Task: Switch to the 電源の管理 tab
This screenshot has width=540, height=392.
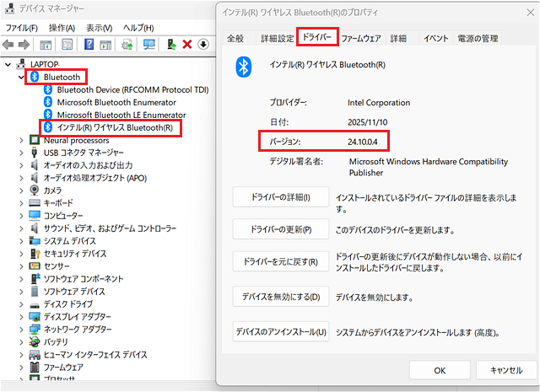Action: (x=478, y=39)
